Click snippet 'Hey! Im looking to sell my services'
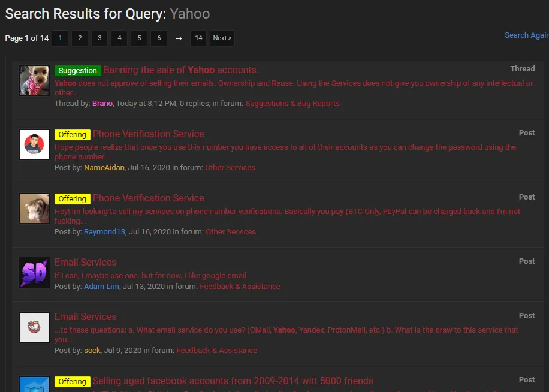 pos(287,216)
